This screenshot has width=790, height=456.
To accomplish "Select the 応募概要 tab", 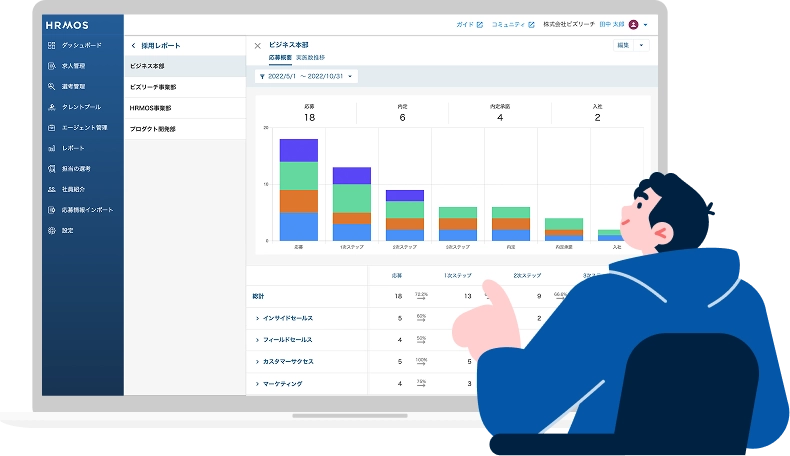I will [x=280, y=58].
